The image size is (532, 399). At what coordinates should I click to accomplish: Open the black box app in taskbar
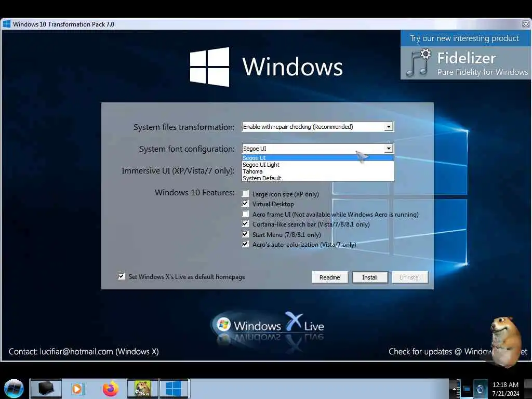tap(46, 389)
